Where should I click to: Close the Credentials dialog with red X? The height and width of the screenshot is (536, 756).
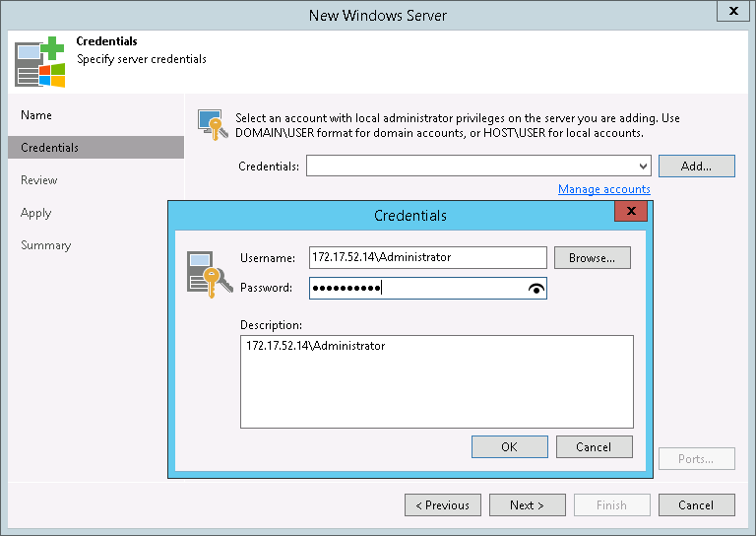pyautogui.click(x=631, y=211)
